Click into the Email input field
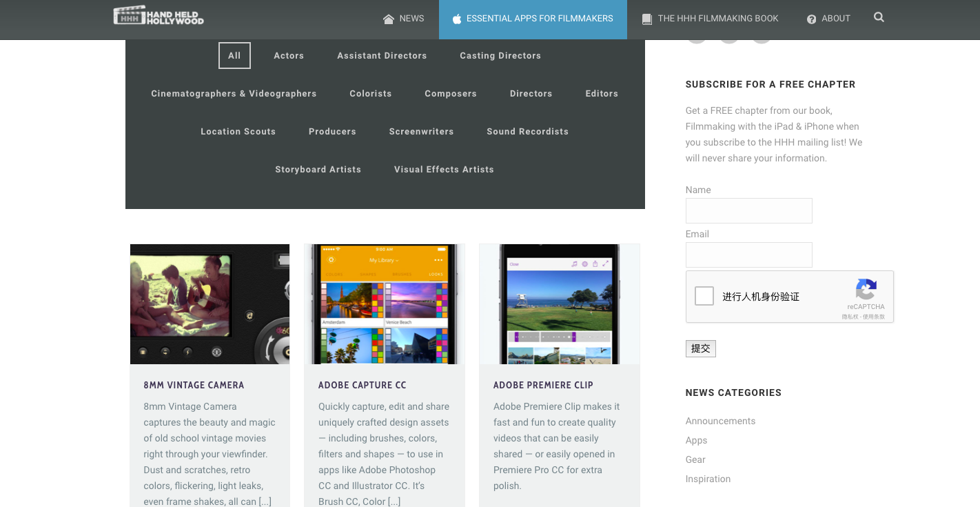This screenshot has height=507, width=980. (748, 255)
